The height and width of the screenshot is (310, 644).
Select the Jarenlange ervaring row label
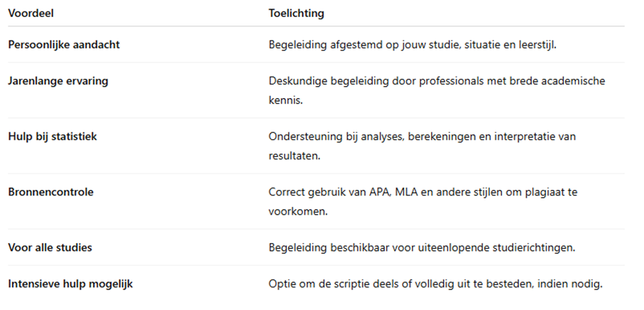58,81
